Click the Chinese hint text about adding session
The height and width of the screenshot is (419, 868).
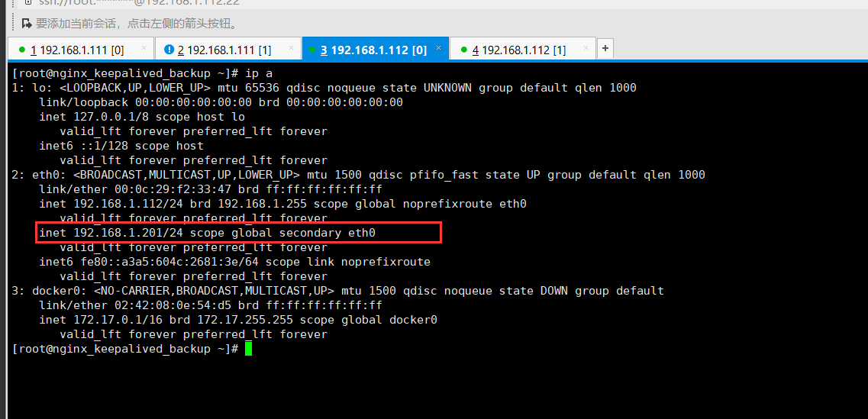137,23
